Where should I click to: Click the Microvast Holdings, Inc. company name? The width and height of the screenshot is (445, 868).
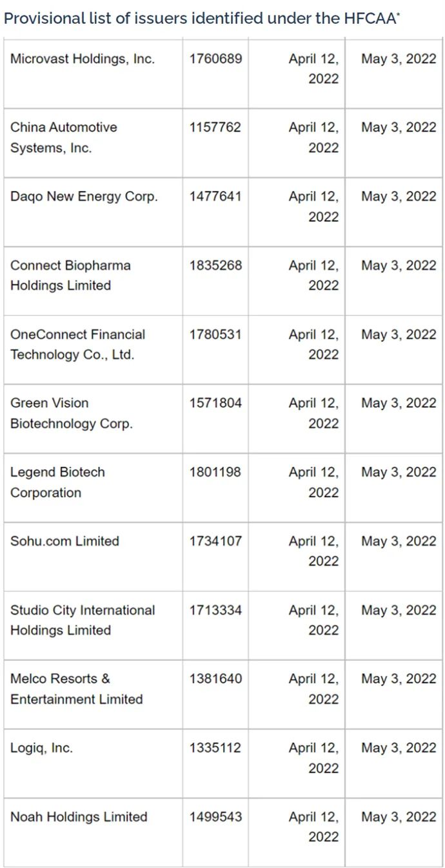[x=83, y=59]
